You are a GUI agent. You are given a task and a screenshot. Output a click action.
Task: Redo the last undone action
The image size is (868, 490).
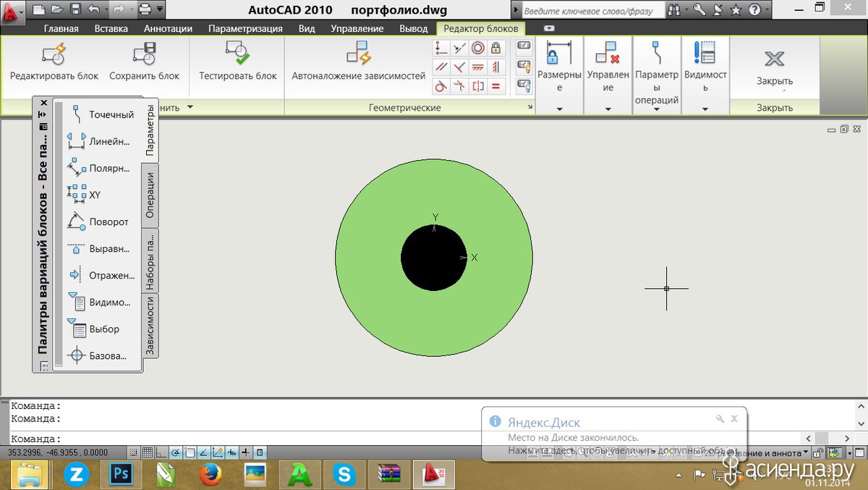[118, 10]
